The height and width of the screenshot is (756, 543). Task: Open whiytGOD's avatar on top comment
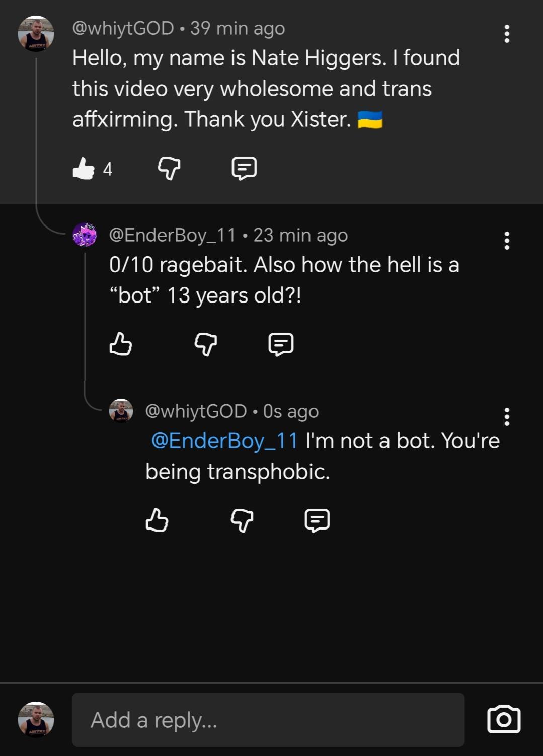pyautogui.click(x=36, y=34)
